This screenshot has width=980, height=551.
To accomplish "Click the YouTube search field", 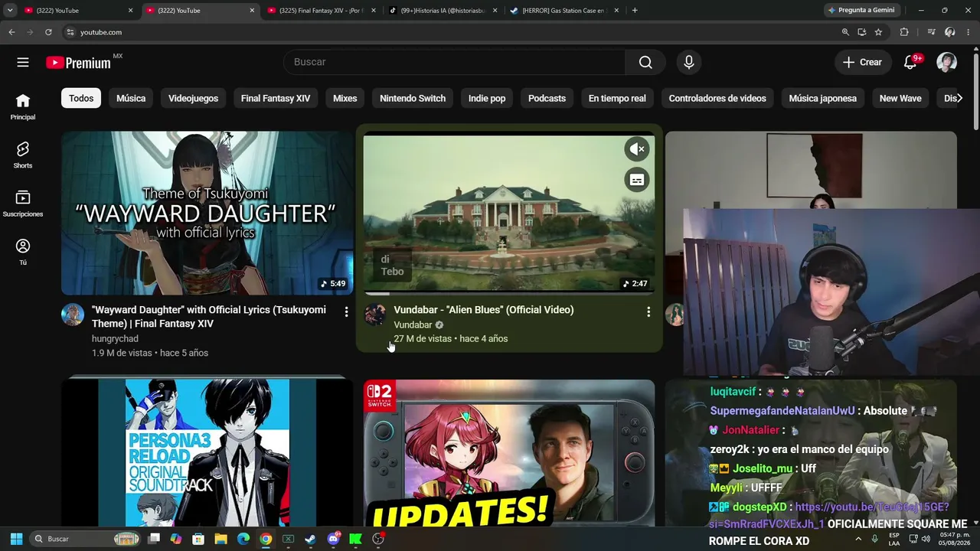I will (455, 62).
